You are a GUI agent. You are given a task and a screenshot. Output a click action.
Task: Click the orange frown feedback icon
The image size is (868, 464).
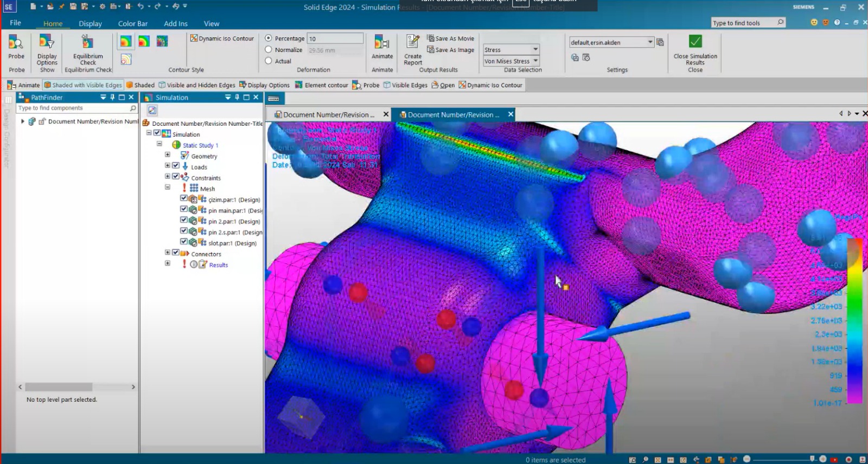(825, 22)
